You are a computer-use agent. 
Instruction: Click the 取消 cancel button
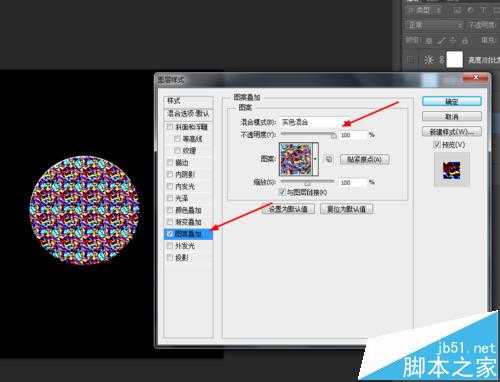point(452,116)
